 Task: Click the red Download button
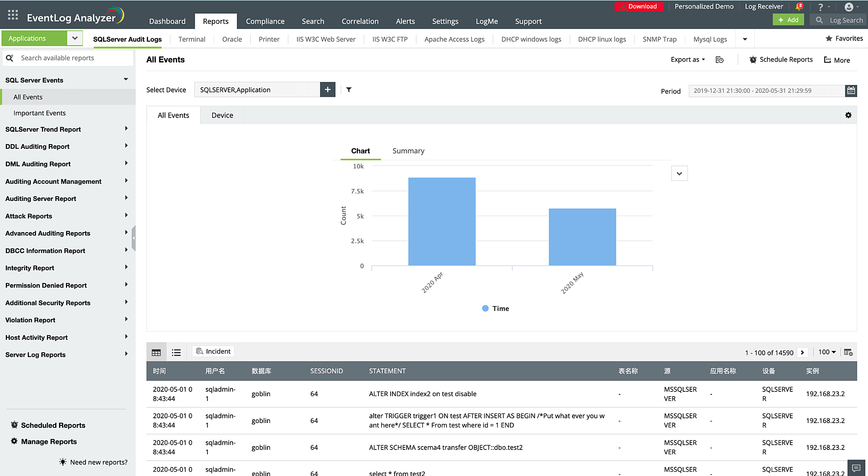coord(638,7)
